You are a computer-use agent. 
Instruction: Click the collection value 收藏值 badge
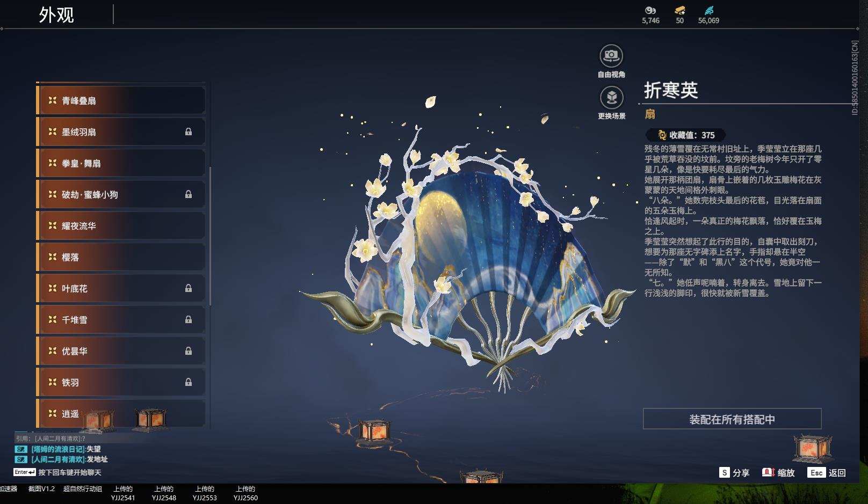point(686,135)
